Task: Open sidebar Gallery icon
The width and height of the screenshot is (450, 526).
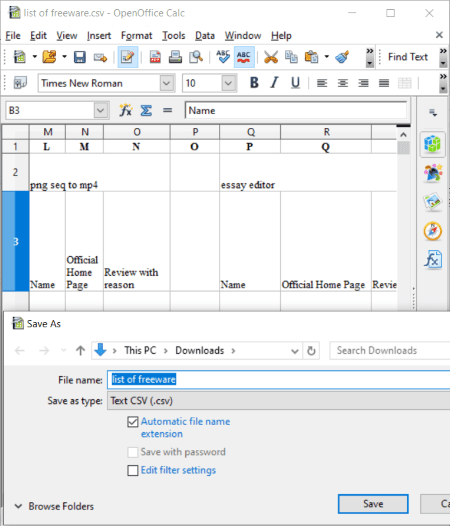Action: (433, 202)
